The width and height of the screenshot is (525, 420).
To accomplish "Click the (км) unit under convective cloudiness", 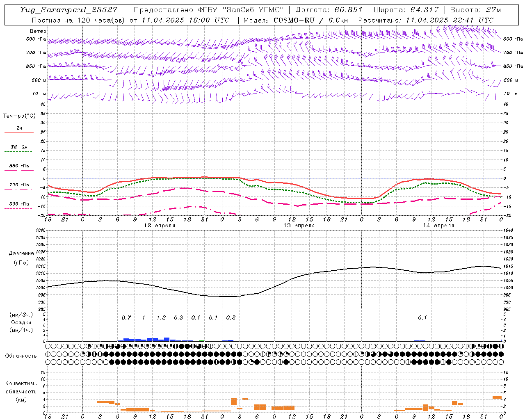I will 21,399.
